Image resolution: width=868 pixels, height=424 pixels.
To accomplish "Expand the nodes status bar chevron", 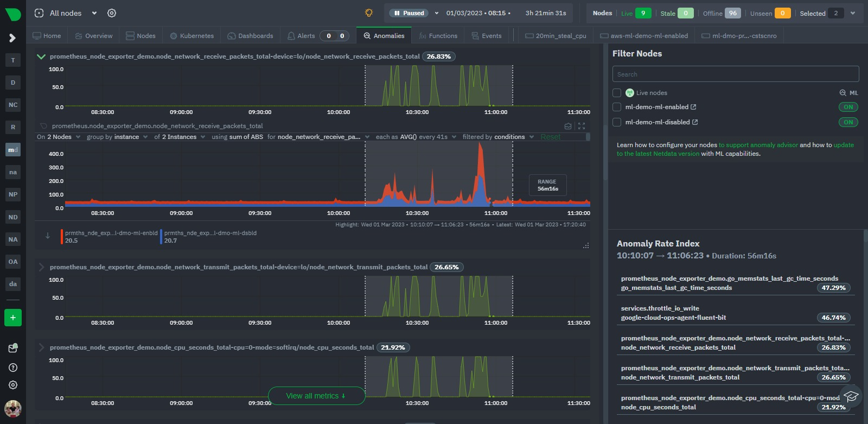I will (853, 13).
